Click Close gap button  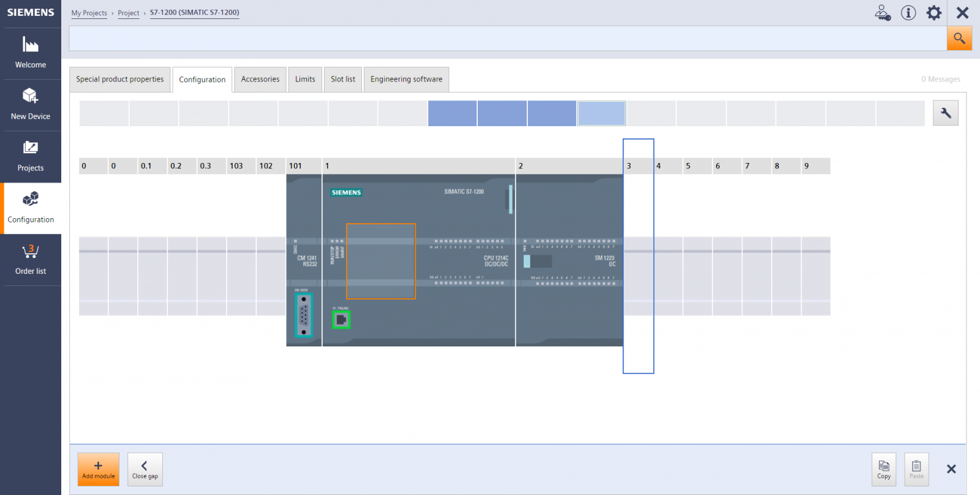coord(145,469)
